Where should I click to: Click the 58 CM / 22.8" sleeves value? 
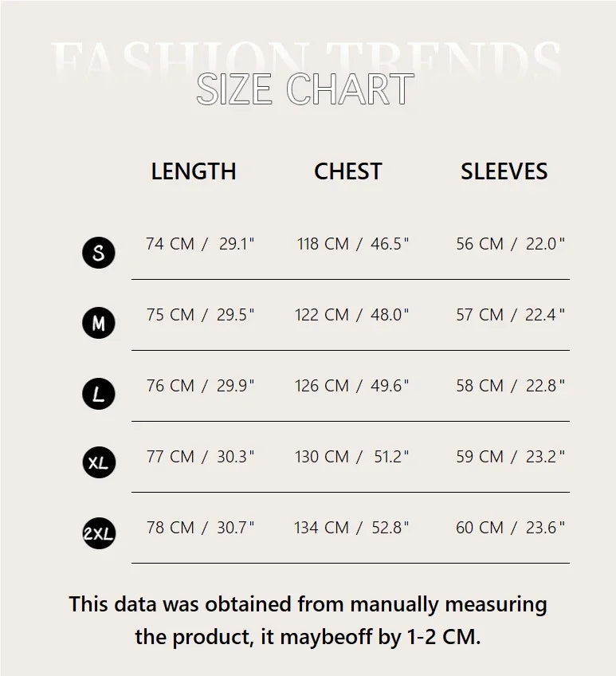click(x=510, y=386)
